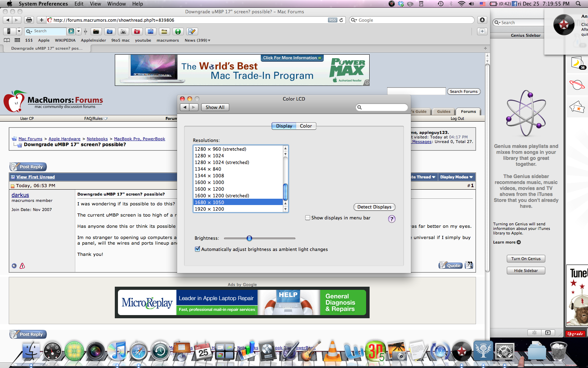Open the Safari downloads arrow icon
588x368 pixels.
tap(482, 20)
